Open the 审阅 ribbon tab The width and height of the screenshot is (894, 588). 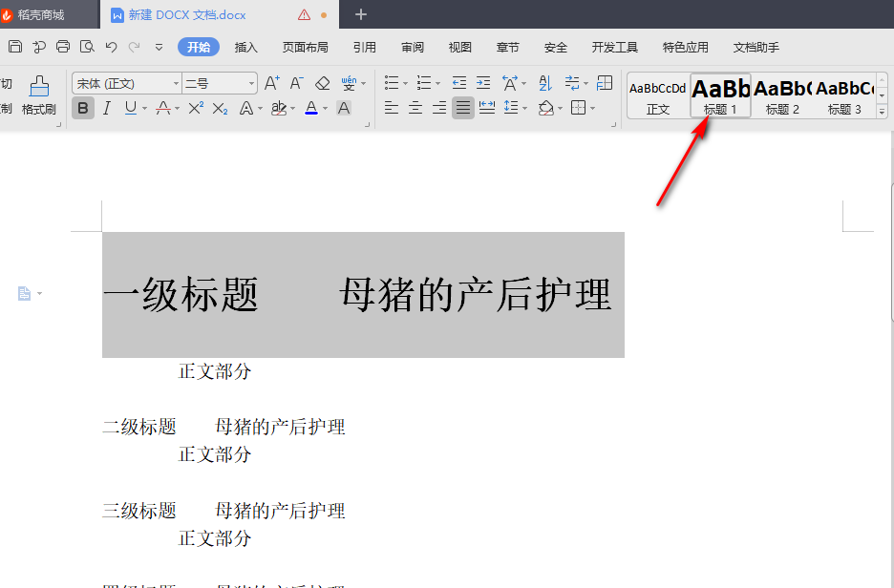[x=413, y=48]
